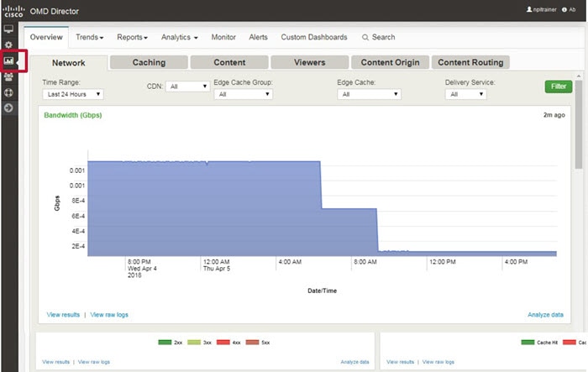Image resolution: width=588 pixels, height=372 pixels.
Task: Open the Time Range Last 24 Hours dropdown
Action: pyautogui.click(x=73, y=94)
